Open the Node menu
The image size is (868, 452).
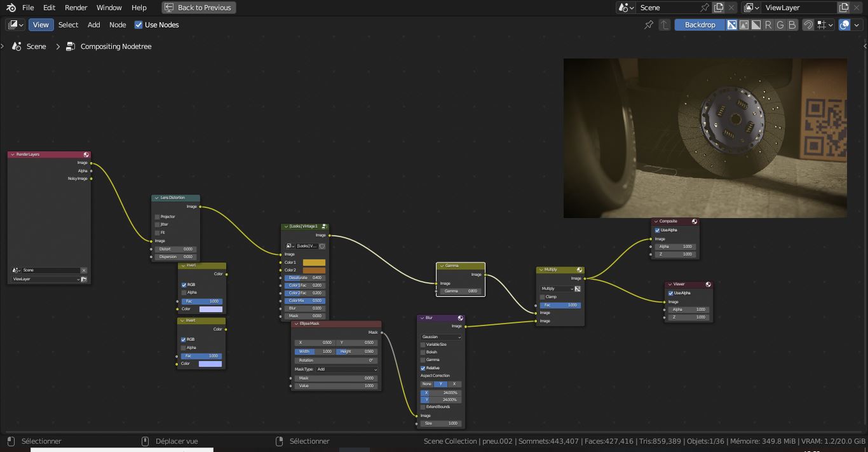[x=118, y=25]
